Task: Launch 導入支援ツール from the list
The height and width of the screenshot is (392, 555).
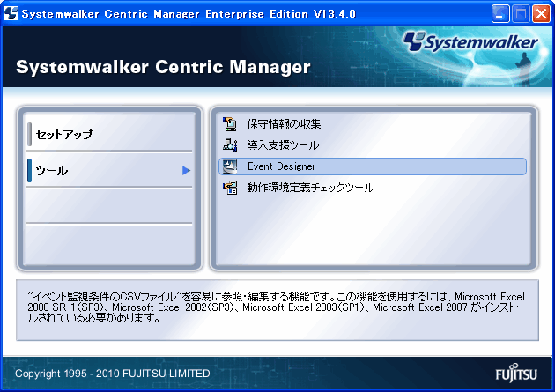Action: [x=283, y=144]
